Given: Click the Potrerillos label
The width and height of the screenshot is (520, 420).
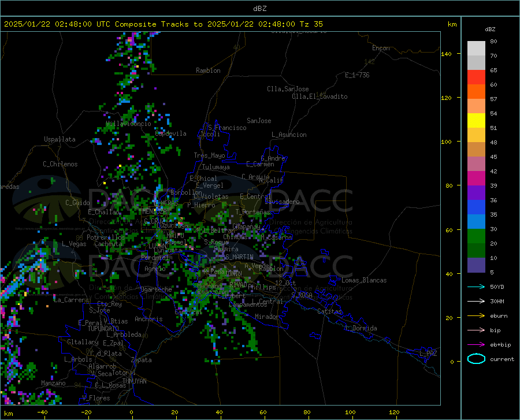Looking at the screenshot, I should (106, 237).
